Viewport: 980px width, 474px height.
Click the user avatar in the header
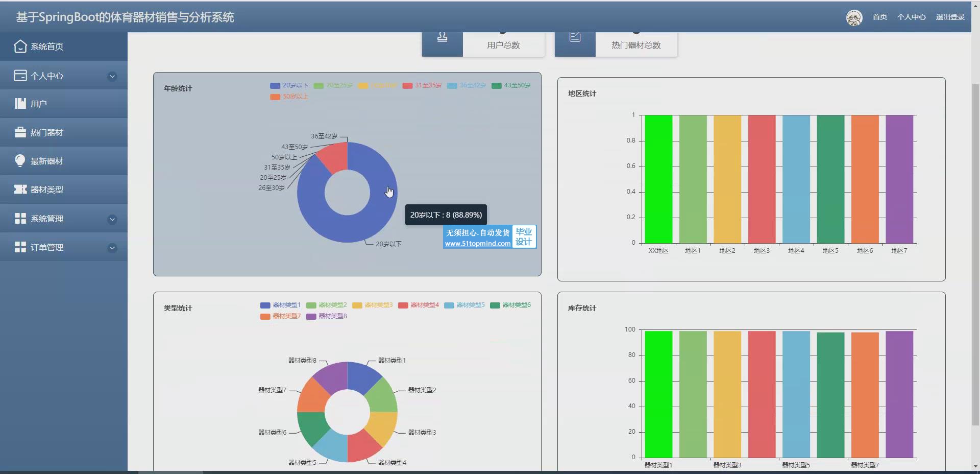click(854, 17)
